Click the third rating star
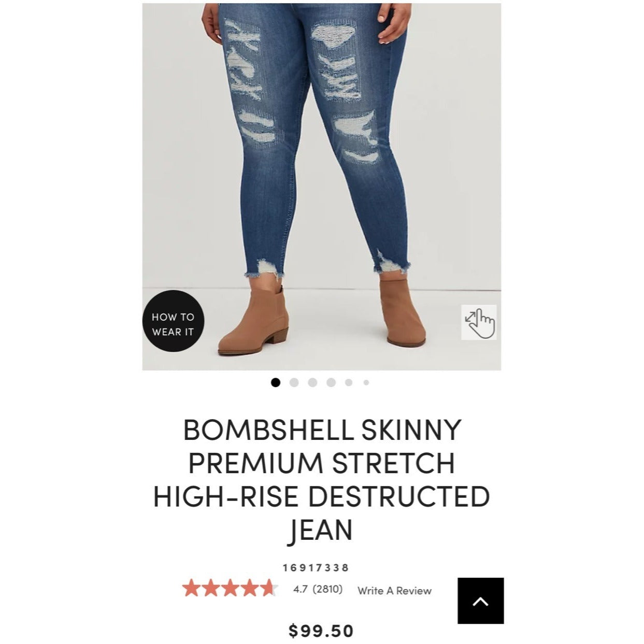644x644 pixels. click(230, 588)
